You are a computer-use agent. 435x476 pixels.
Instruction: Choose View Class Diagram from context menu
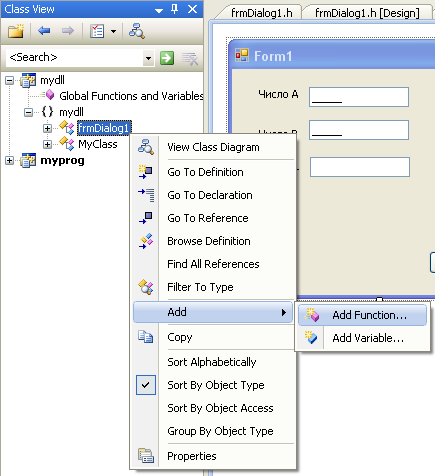pyautogui.click(x=213, y=147)
